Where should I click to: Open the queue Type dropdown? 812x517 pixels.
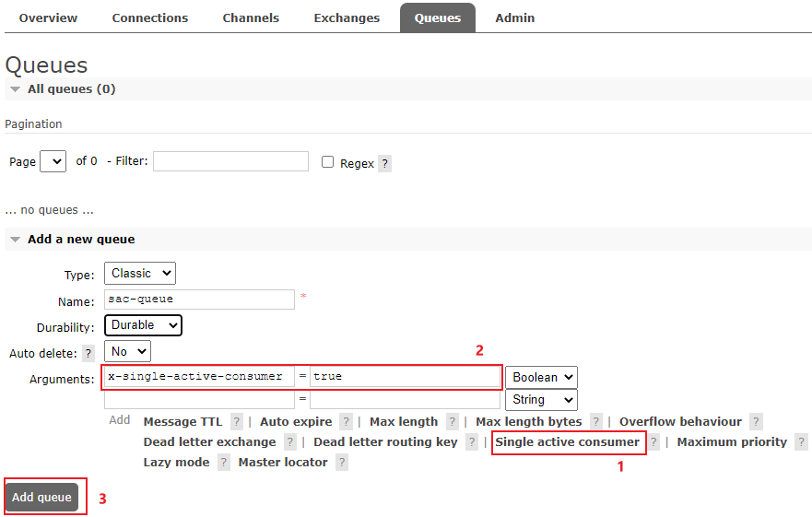140,274
